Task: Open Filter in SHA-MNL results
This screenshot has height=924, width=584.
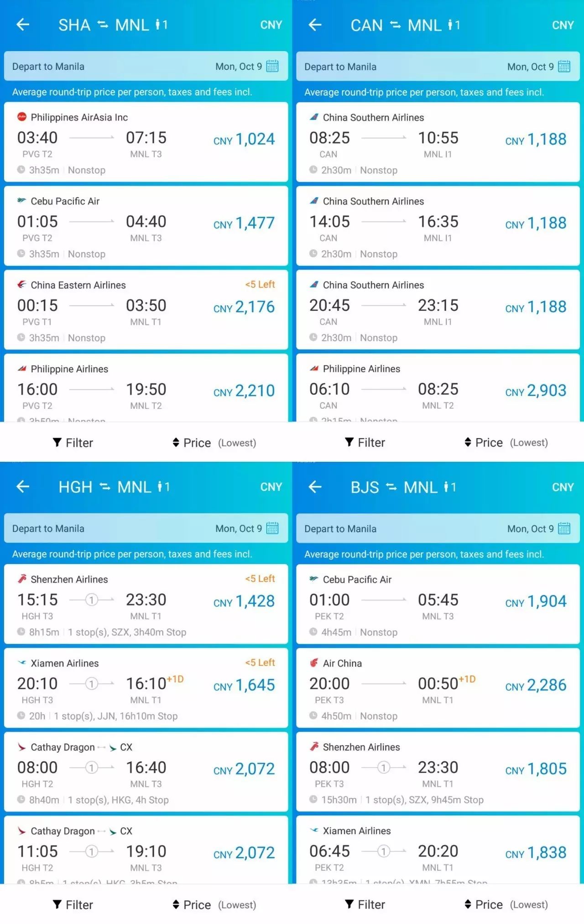Action: pos(73,443)
